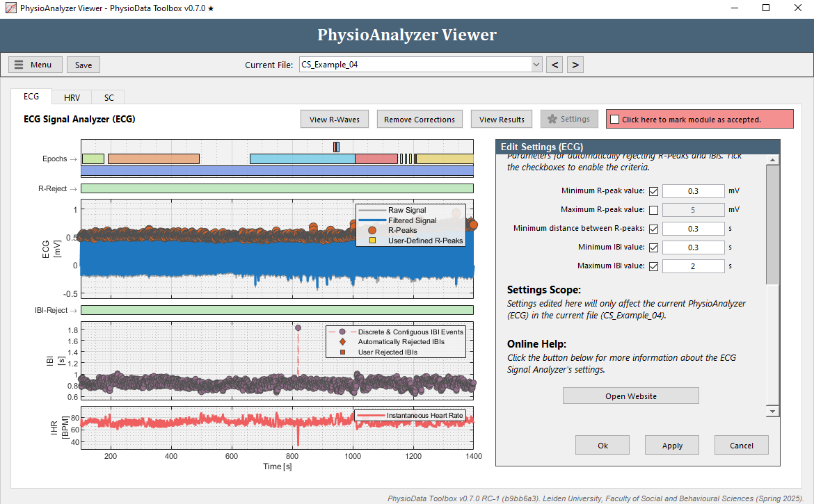Screen dimensions: 814x504
Task: Click User-Defined R-Peaks legend marker
Action: click(372, 241)
